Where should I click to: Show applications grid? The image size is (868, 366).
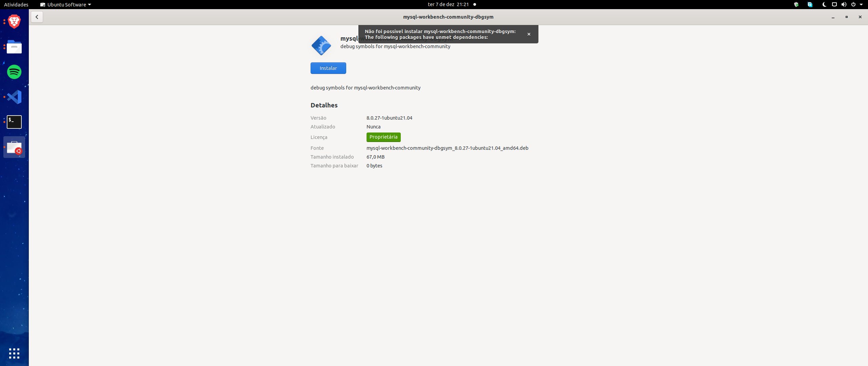pyautogui.click(x=14, y=353)
